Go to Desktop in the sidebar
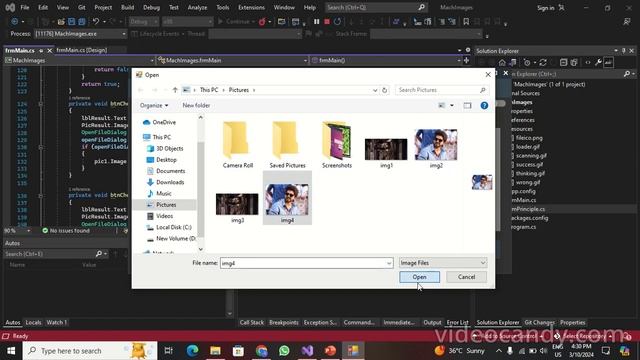Viewport: 640px width, 360px height. coord(166,160)
